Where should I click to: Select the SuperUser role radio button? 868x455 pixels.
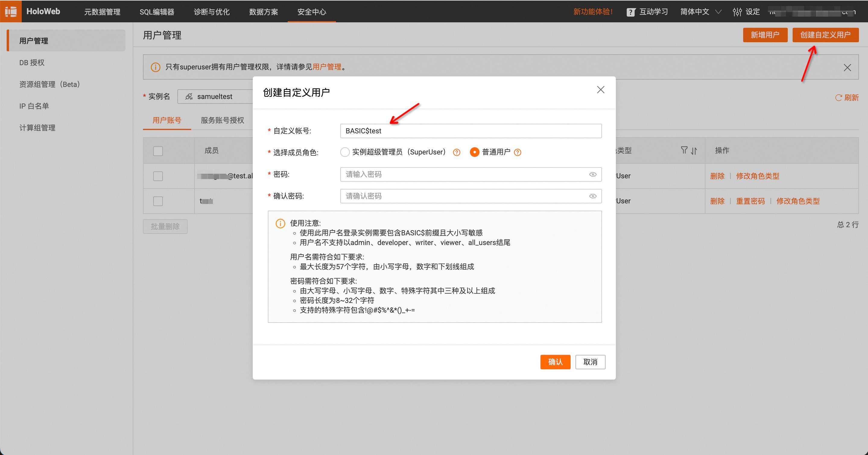pyautogui.click(x=345, y=152)
